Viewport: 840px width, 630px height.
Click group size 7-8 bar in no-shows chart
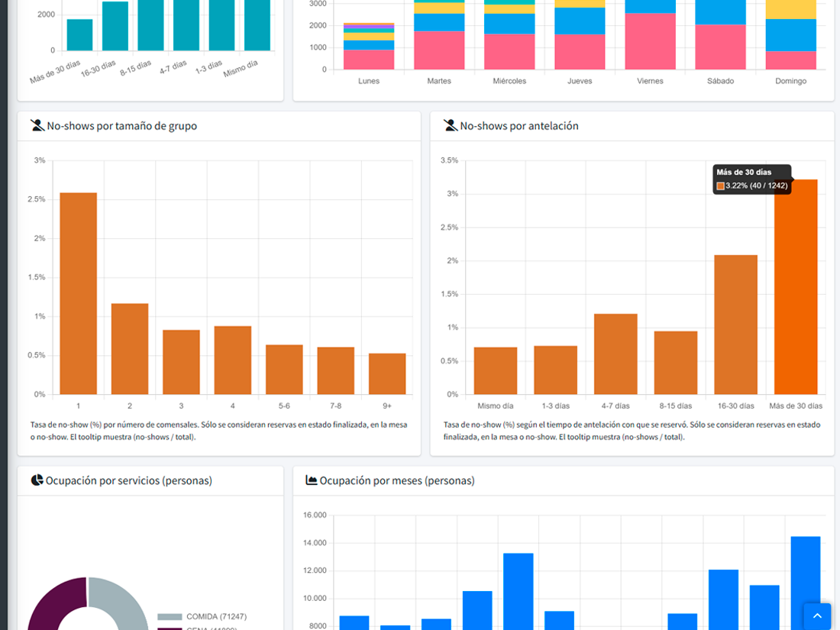tap(335, 370)
